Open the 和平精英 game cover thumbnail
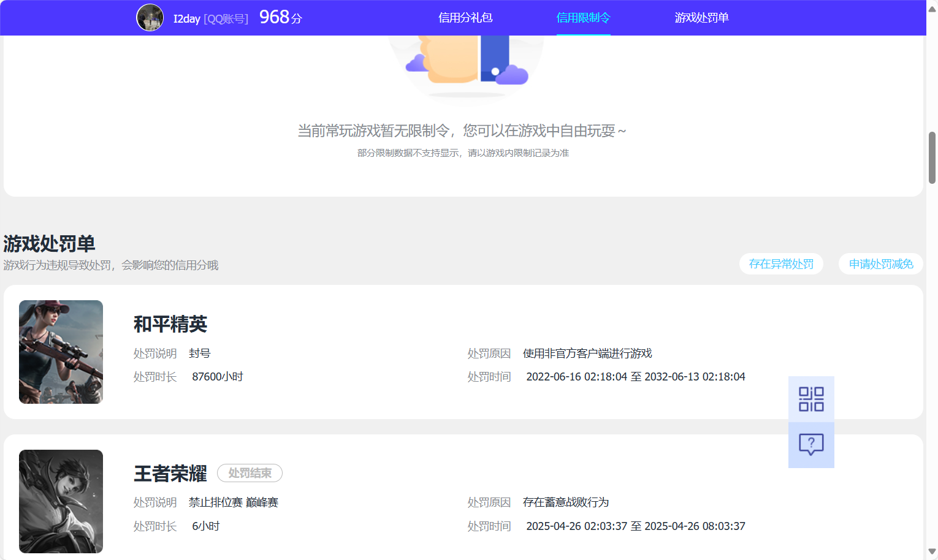This screenshot has width=938, height=560. coord(61,352)
